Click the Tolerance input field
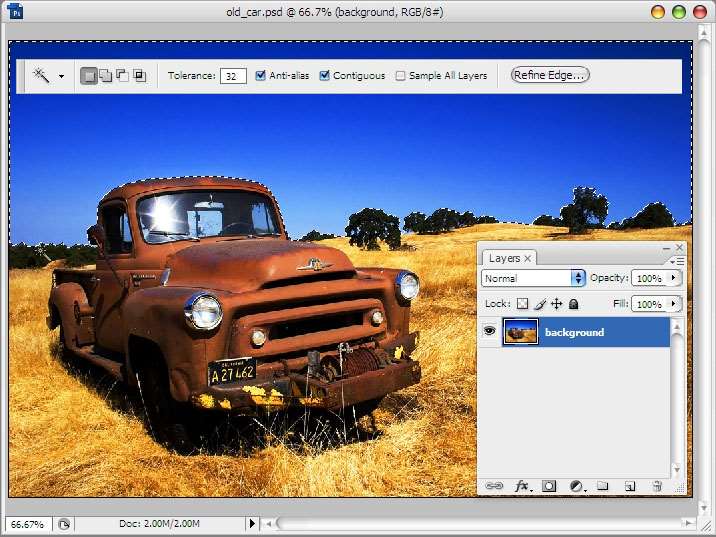 click(233, 76)
